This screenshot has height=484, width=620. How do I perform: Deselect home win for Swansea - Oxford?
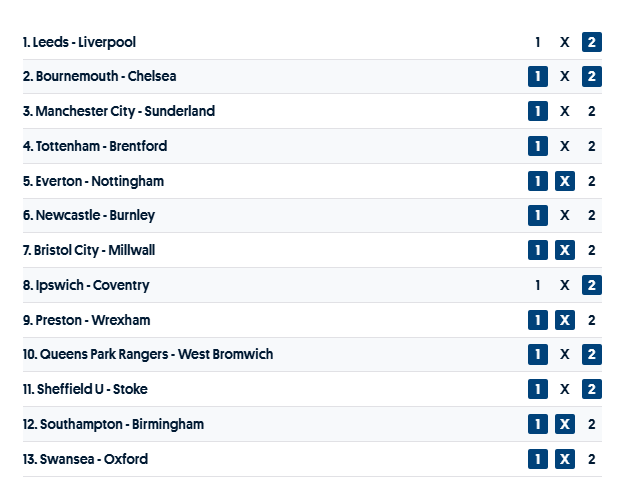pos(538,459)
